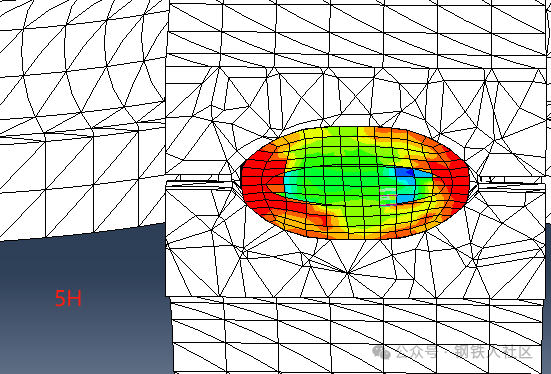Click the yellow-orange bottom rim of the ellipse
The image size is (551, 374).
click(x=358, y=232)
